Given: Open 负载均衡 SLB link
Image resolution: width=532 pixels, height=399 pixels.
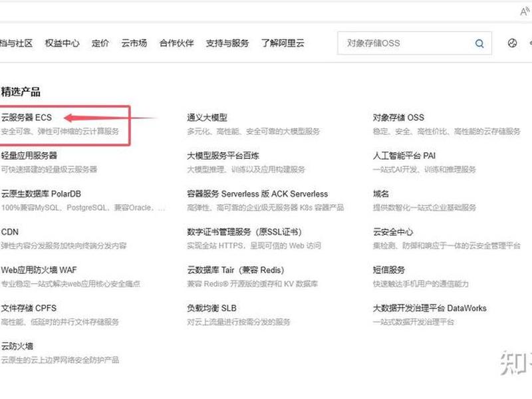Looking at the screenshot, I should [211, 308].
